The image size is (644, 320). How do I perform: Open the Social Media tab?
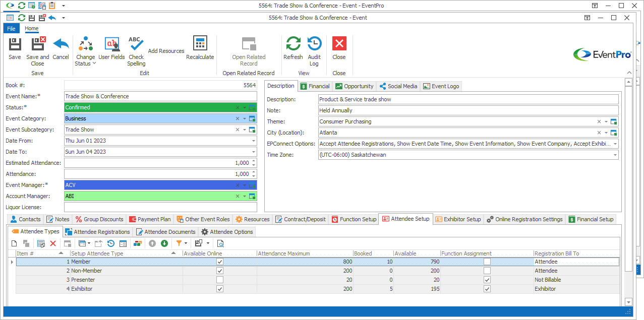[398, 86]
